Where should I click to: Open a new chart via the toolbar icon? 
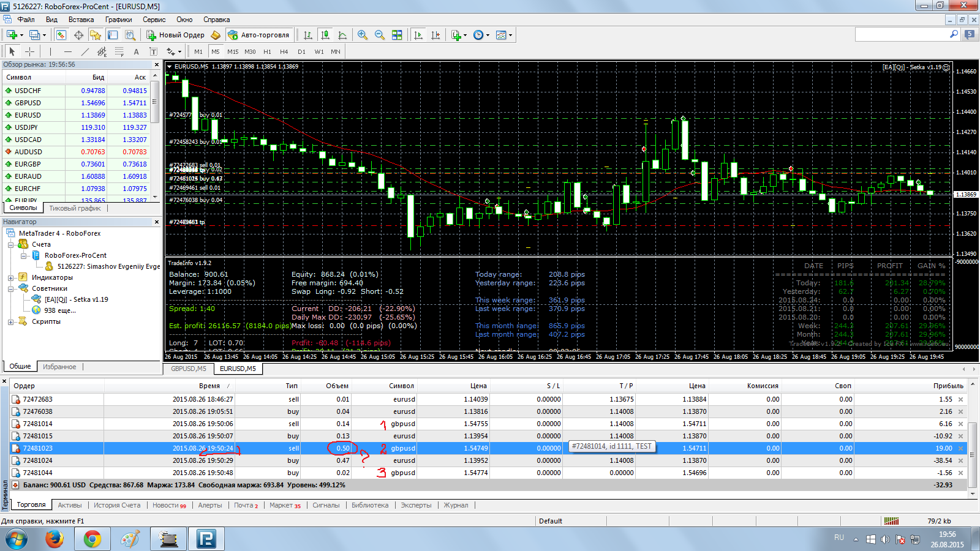click(12, 35)
